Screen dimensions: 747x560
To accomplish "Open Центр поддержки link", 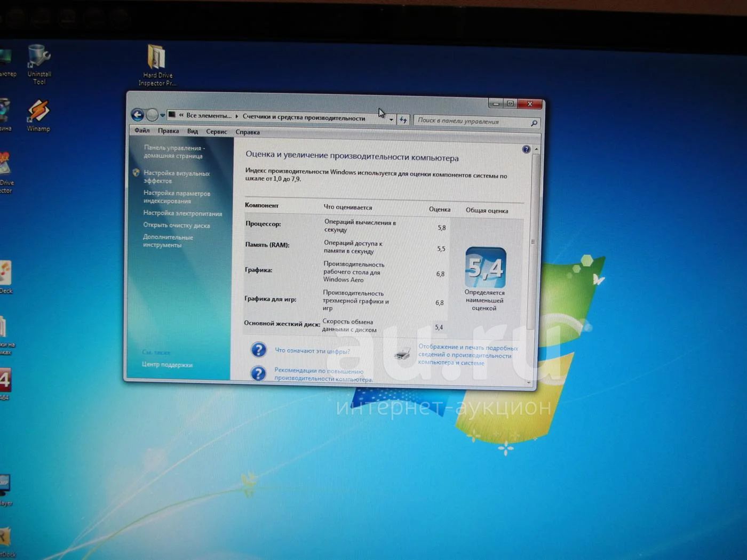I will [167, 365].
